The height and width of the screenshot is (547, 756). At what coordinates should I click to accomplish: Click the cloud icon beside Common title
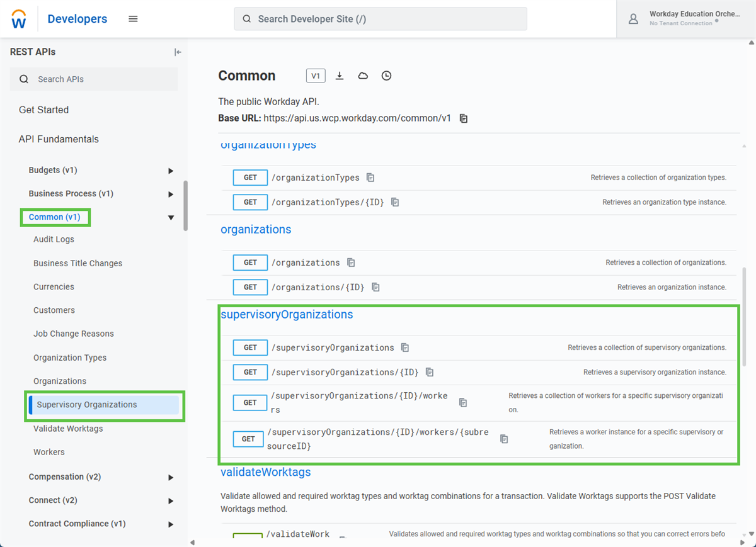363,76
